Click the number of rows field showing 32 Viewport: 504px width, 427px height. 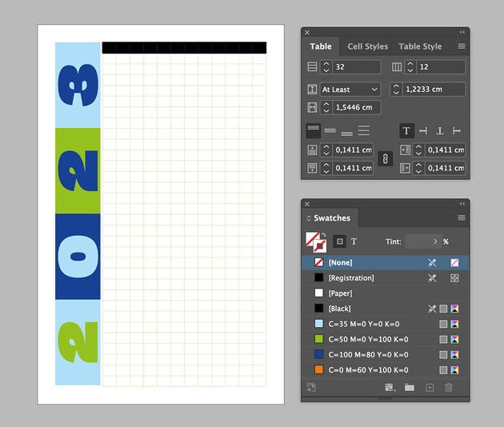[x=357, y=67]
